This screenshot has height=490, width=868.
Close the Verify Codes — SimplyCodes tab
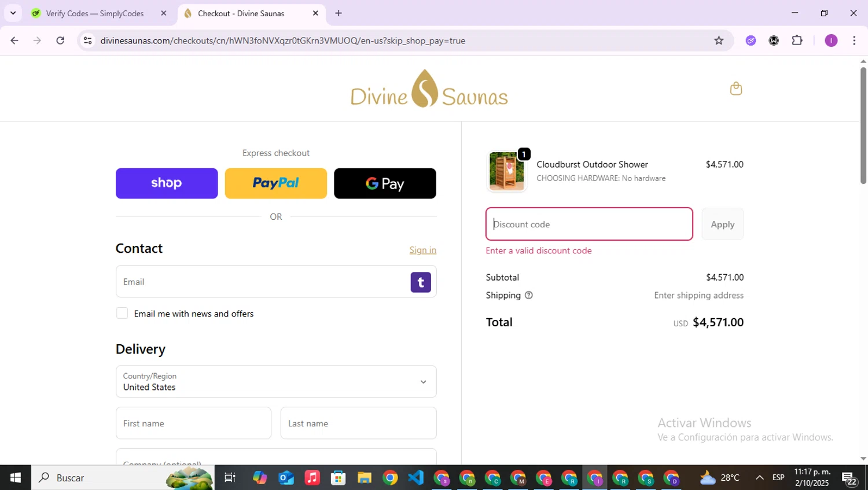(164, 13)
